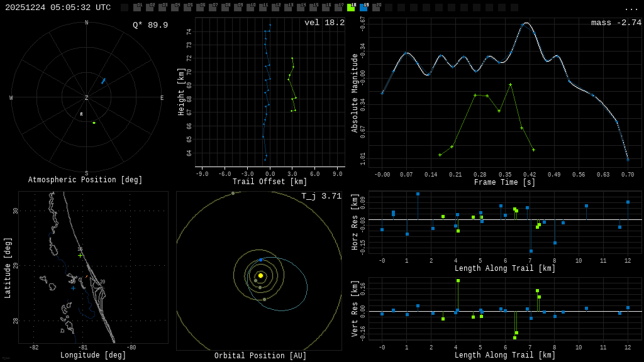Click the green station cross on map
This screenshot has height=362, width=644.
80,255
